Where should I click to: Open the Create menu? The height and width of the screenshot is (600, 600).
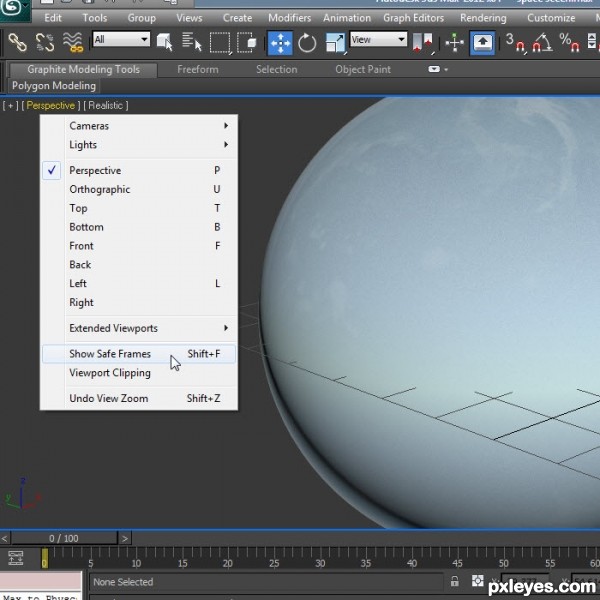pyautogui.click(x=237, y=18)
